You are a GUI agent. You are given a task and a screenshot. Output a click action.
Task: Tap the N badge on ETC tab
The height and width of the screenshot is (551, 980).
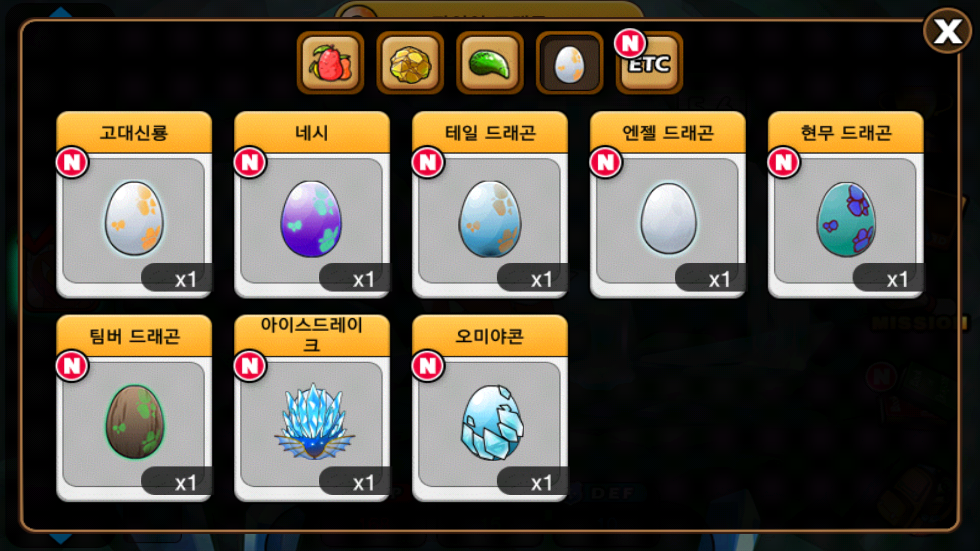click(630, 43)
